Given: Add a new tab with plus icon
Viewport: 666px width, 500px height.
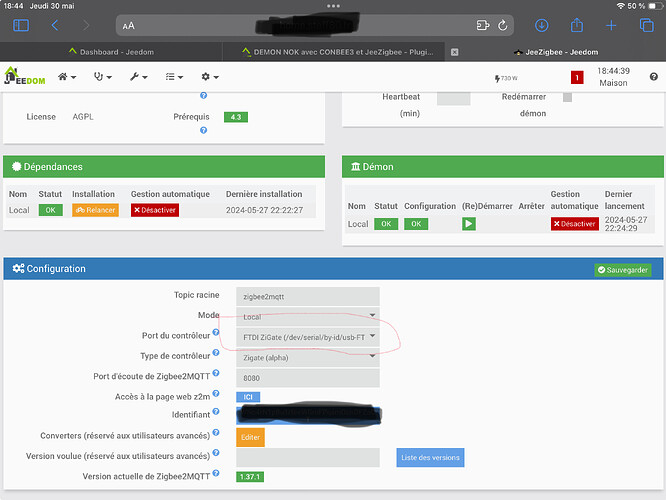Looking at the screenshot, I should coord(611,25).
